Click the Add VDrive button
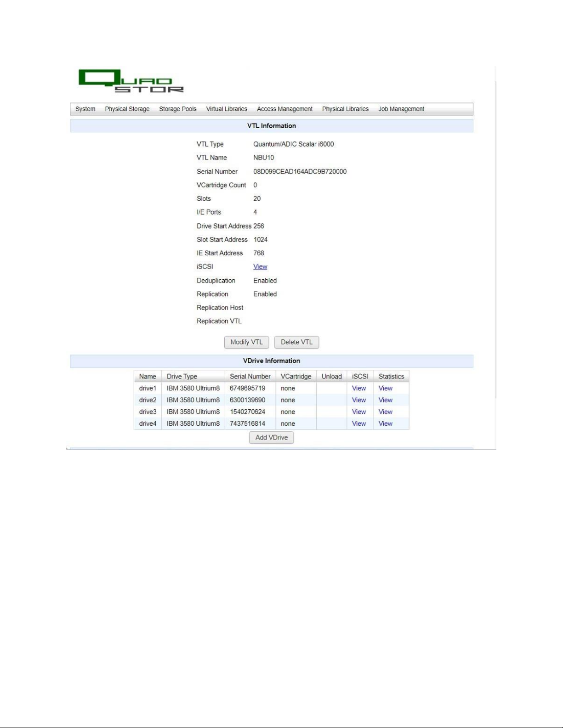Image resolution: width=563 pixels, height=728 pixels. [x=272, y=438]
